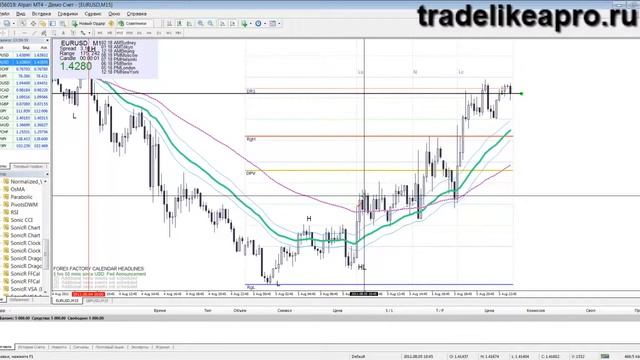Open the arrows tool dropdown

89,33
